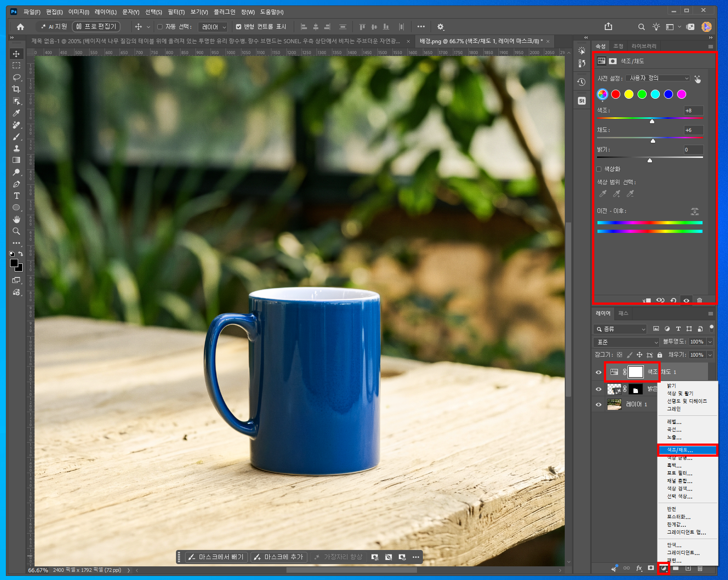
Task: Click the 색조 hue value field
Action: [x=694, y=111]
